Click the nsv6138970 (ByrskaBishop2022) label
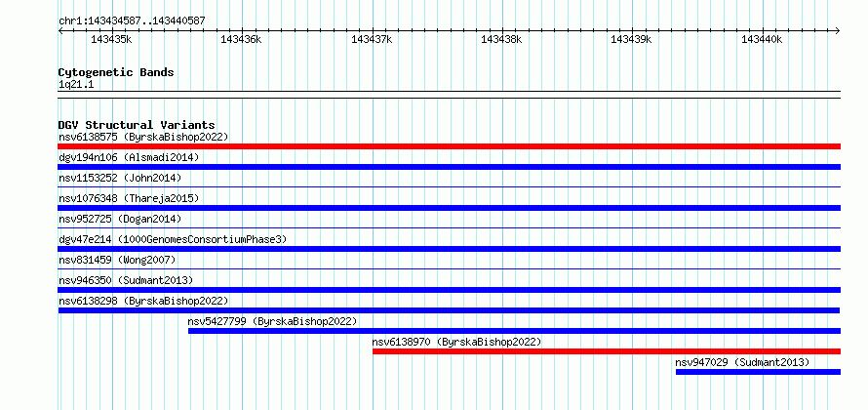The width and height of the screenshot is (868, 410). [x=456, y=342]
